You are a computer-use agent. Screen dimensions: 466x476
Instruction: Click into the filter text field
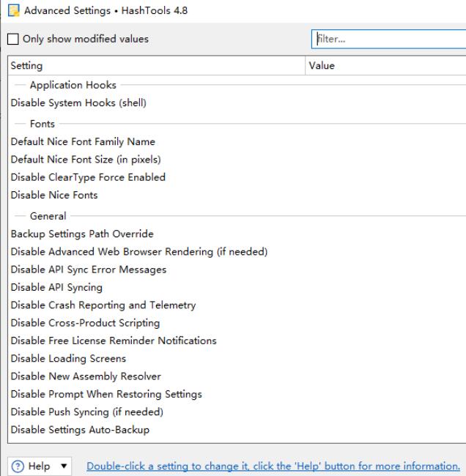pos(388,39)
